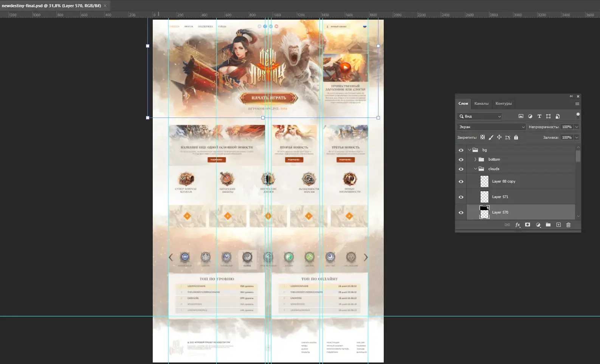Filter for pixel layers icon
This screenshot has height=364, width=600.
coord(521,116)
